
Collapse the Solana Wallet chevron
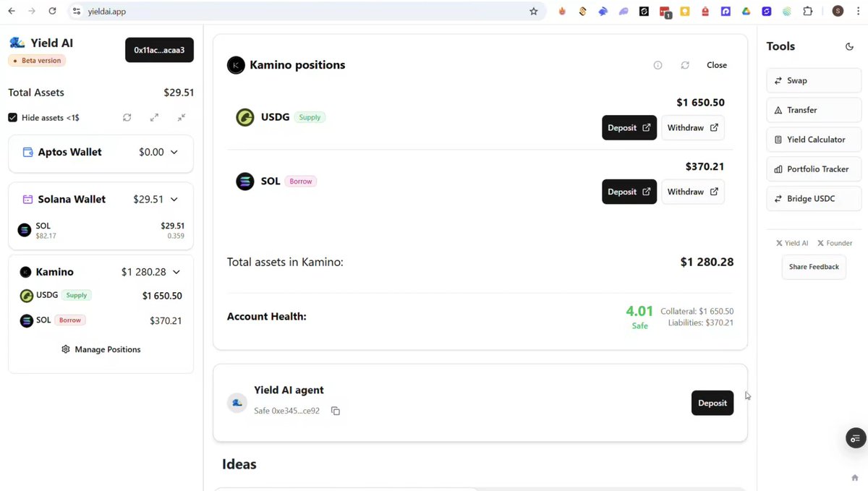(174, 200)
